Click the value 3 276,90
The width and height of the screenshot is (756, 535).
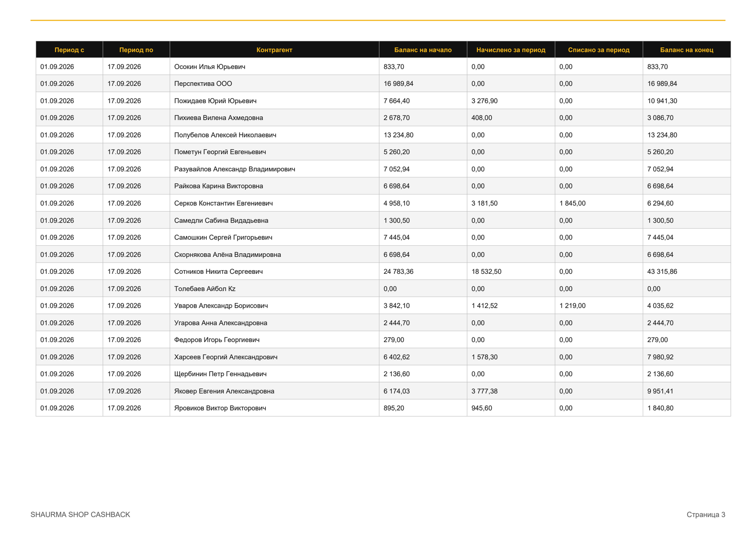tap(484, 101)
